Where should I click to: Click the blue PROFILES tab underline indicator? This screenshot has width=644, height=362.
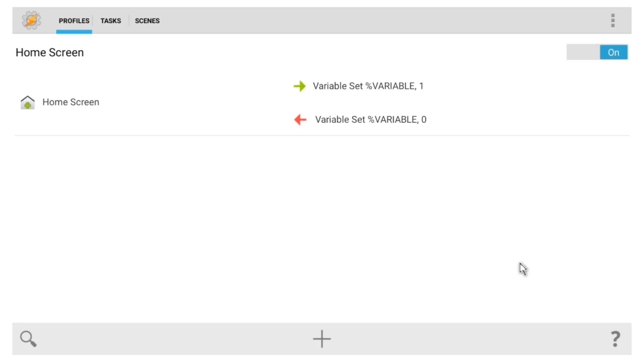pos(74,32)
